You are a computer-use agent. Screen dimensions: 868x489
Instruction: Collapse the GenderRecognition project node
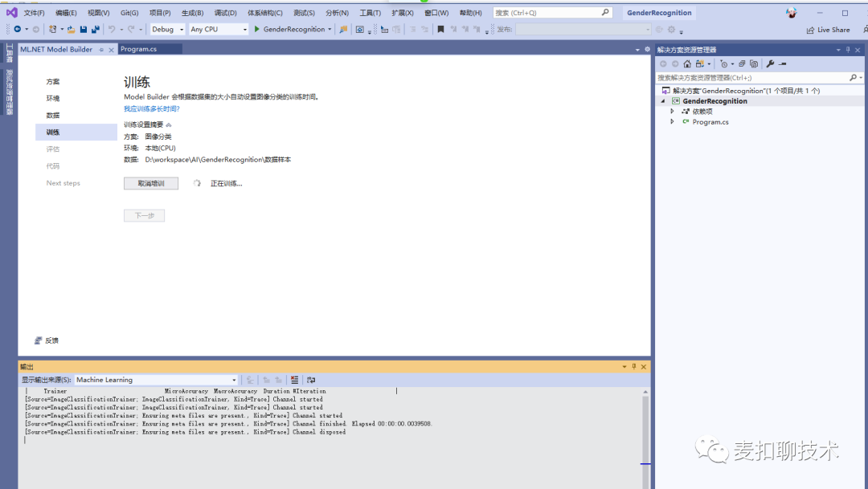[662, 101]
